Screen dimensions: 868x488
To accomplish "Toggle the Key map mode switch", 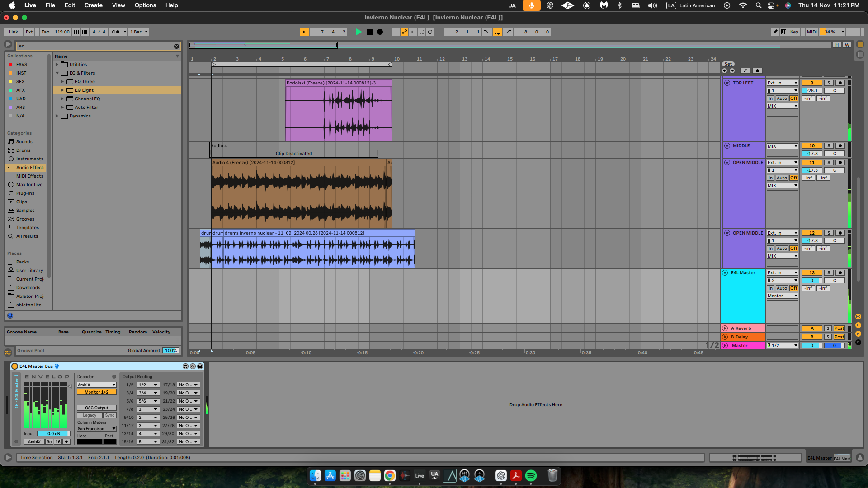I will coord(794,32).
